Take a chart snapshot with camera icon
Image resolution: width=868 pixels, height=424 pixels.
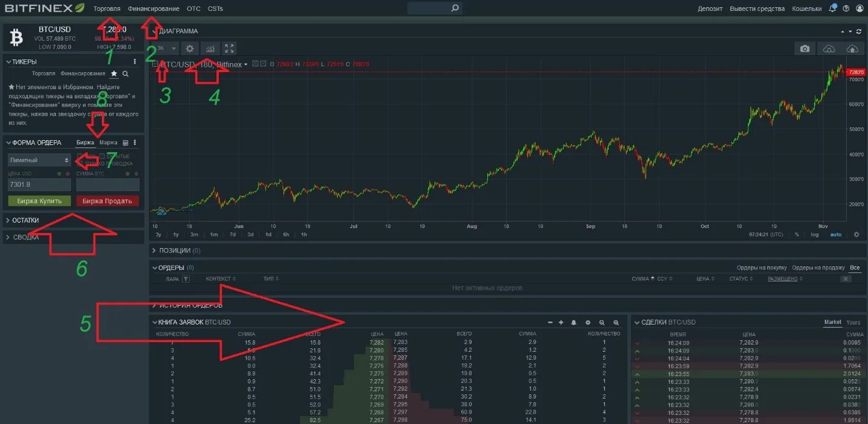tap(805, 49)
